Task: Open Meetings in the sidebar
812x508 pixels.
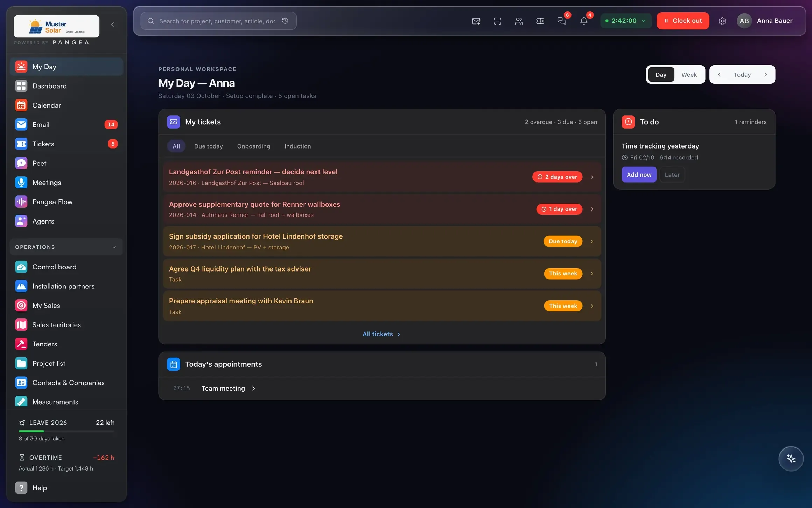Action: coord(66,183)
